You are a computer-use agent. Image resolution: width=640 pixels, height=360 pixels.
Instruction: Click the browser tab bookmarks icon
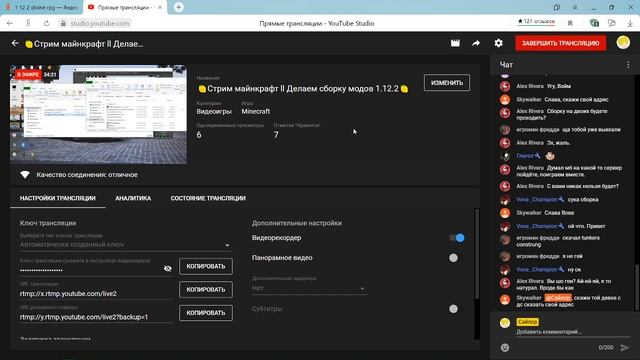pyautogui.click(x=557, y=7)
